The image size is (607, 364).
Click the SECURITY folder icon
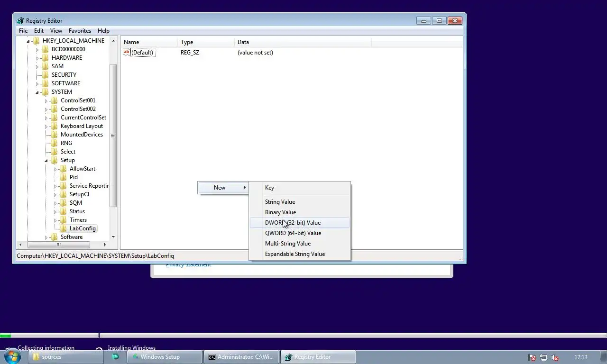pos(45,75)
